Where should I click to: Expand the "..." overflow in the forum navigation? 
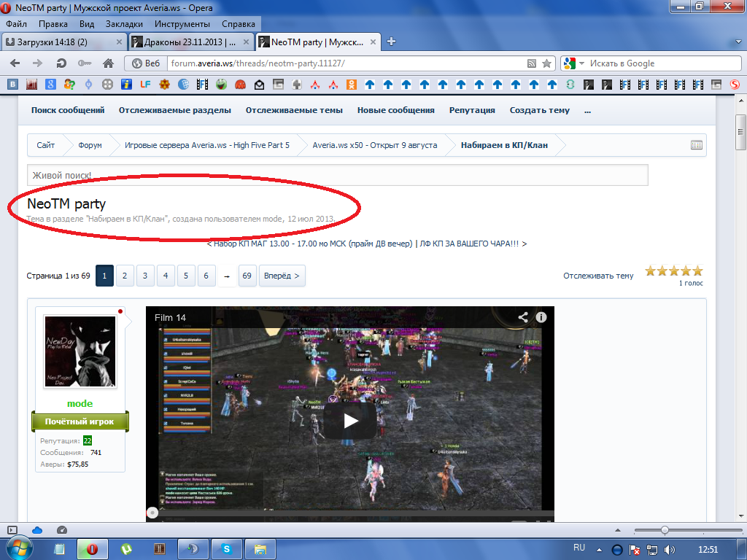[587, 110]
